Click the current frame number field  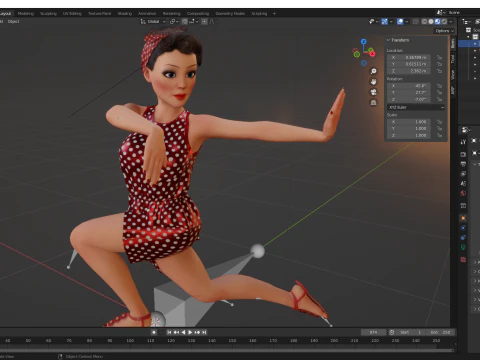373,332
